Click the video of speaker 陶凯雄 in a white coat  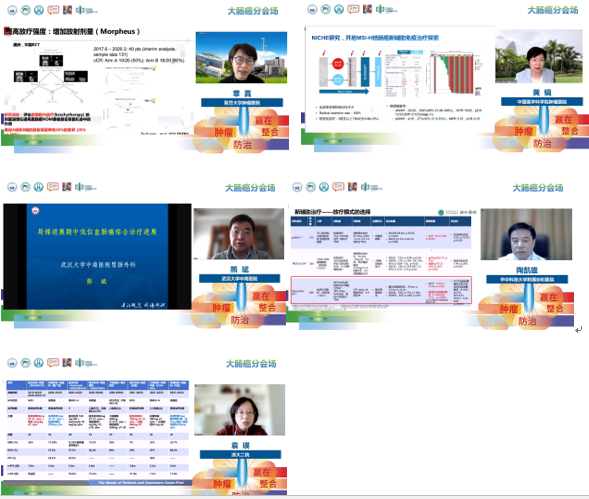tap(526, 234)
